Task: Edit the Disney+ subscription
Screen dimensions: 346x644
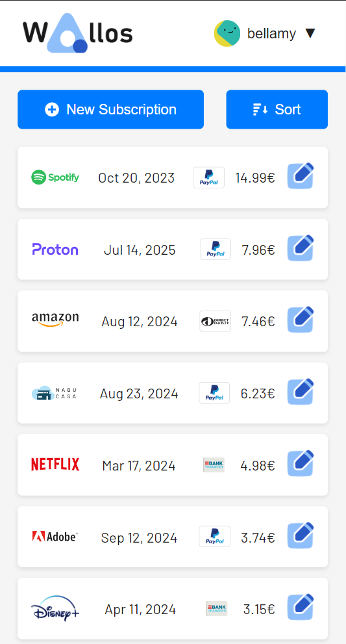Action: click(x=301, y=607)
